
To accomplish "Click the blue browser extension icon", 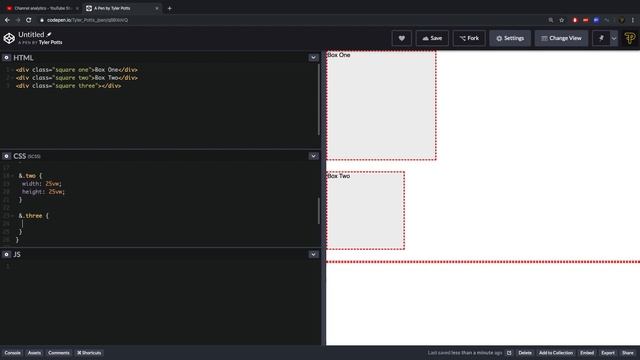I will [x=596, y=20].
